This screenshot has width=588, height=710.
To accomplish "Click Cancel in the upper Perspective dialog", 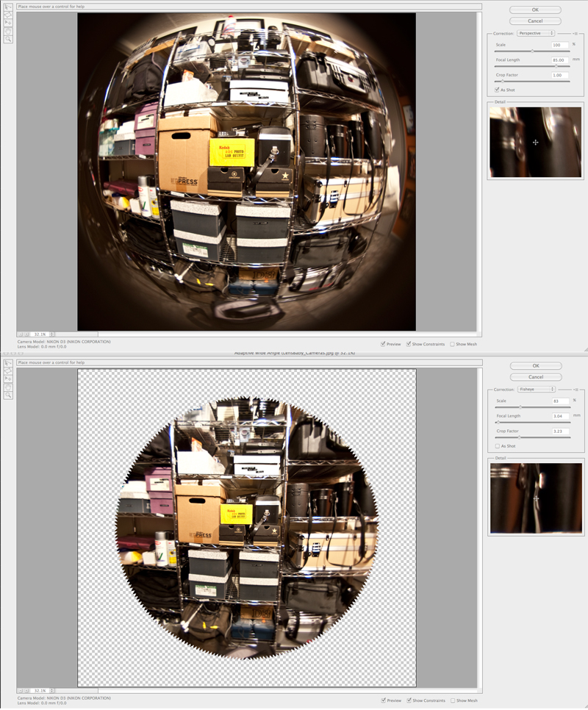I will point(535,21).
